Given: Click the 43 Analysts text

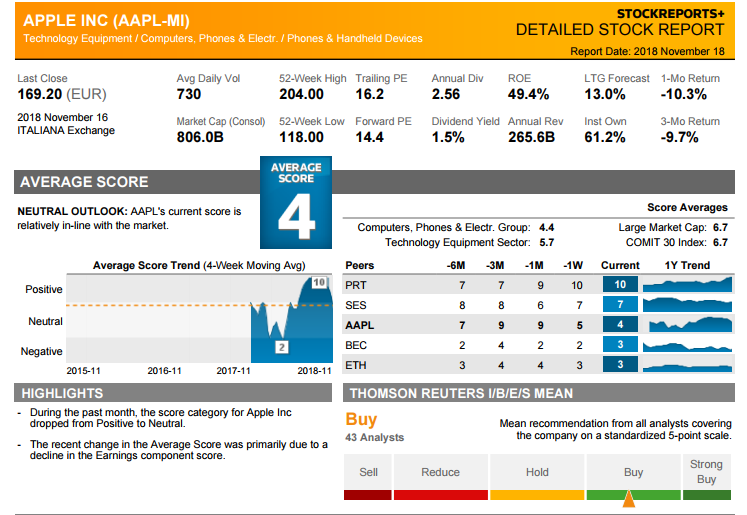Looking at the screenshot, I should coord(374,437).
